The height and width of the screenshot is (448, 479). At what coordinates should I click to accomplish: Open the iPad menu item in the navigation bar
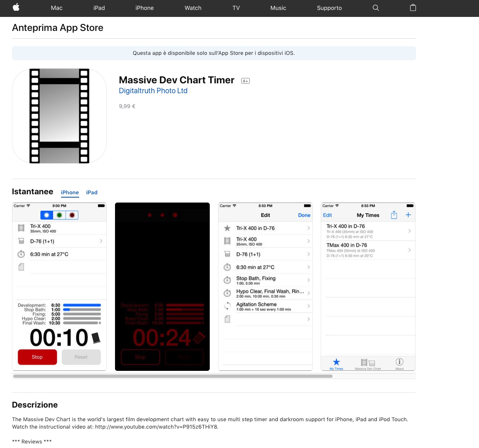click(99, 8)
